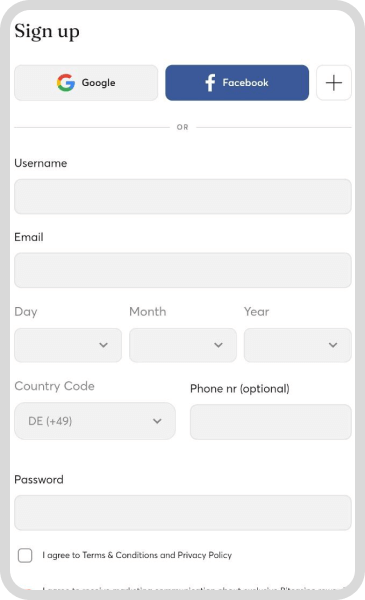Focus the Username input field

183,196
